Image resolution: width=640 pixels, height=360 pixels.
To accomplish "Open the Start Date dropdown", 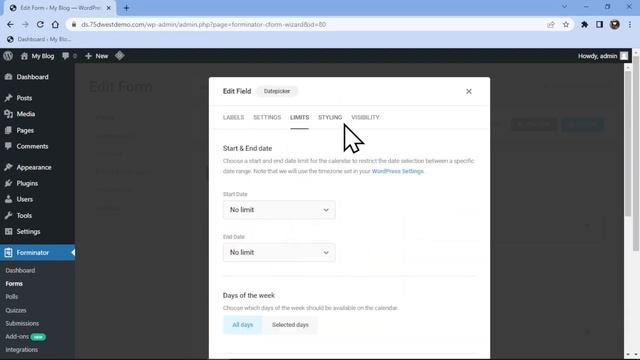I will coord(279,210).
